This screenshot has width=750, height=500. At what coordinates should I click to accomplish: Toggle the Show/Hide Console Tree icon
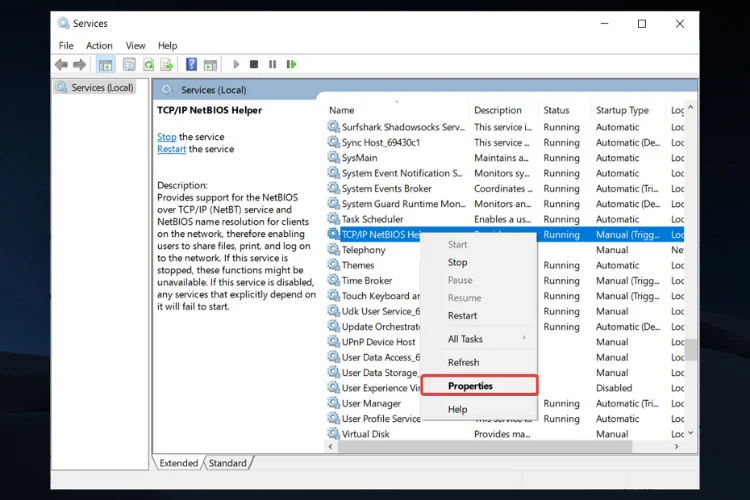click(x=105, y=64)
